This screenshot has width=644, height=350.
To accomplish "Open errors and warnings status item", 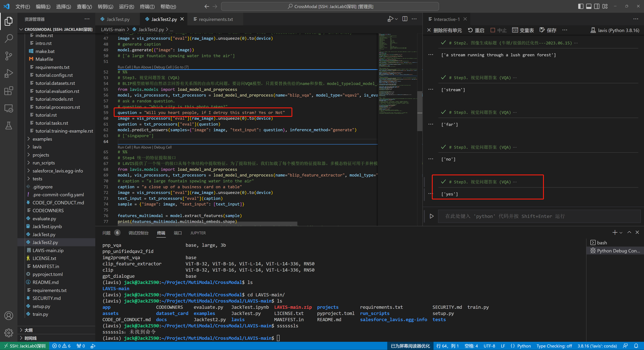I will (61, 346).
